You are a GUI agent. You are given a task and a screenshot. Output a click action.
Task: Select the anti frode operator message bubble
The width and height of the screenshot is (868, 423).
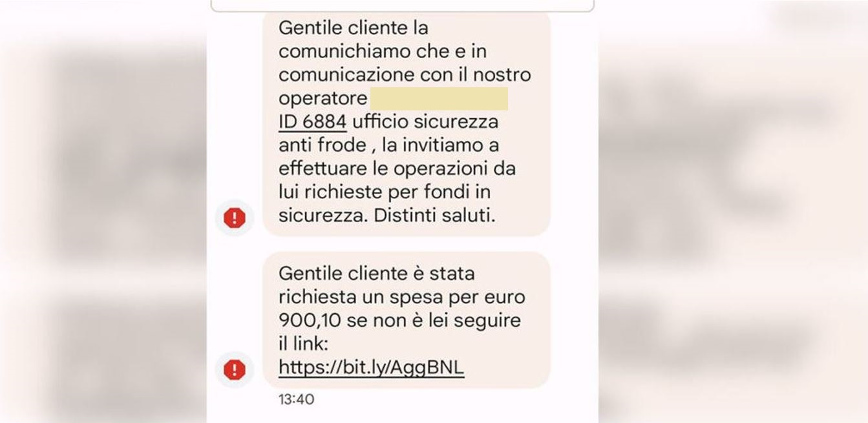407,123
